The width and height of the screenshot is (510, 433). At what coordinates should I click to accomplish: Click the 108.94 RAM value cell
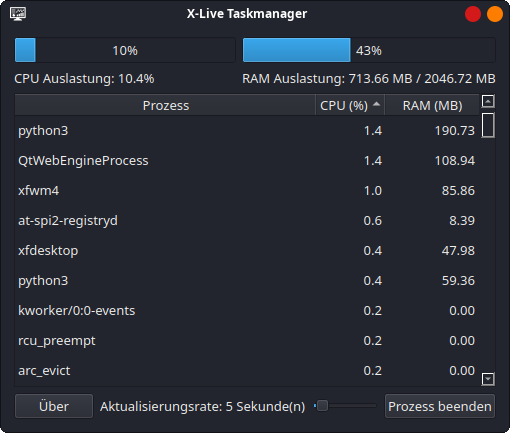(x=455, y=161)
